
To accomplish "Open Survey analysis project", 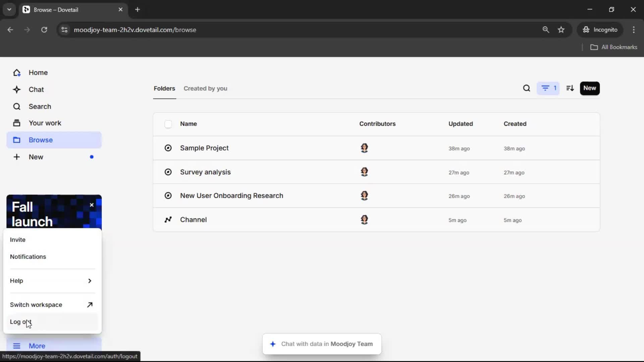I will click(x=205, y=172).
